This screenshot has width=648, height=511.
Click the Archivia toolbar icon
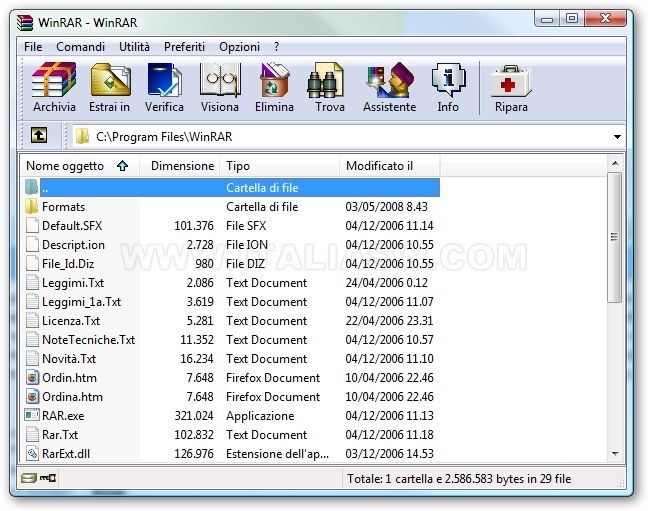(54, 80)
